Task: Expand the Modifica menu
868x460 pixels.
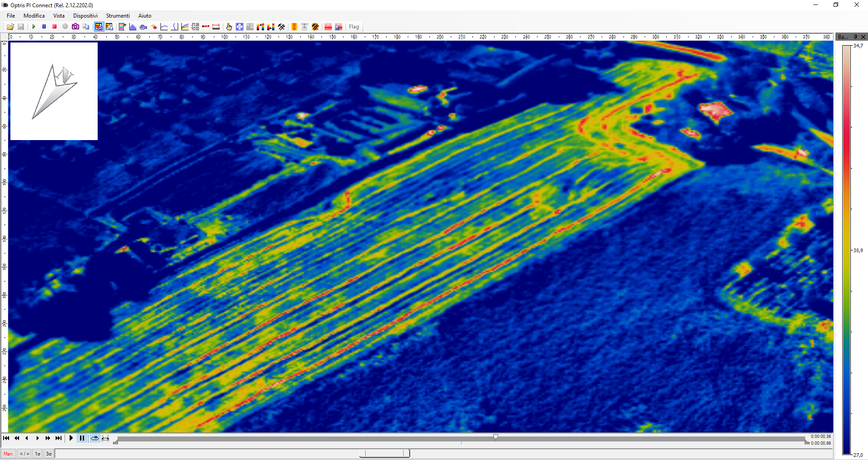Action: [x=34, y=16]
